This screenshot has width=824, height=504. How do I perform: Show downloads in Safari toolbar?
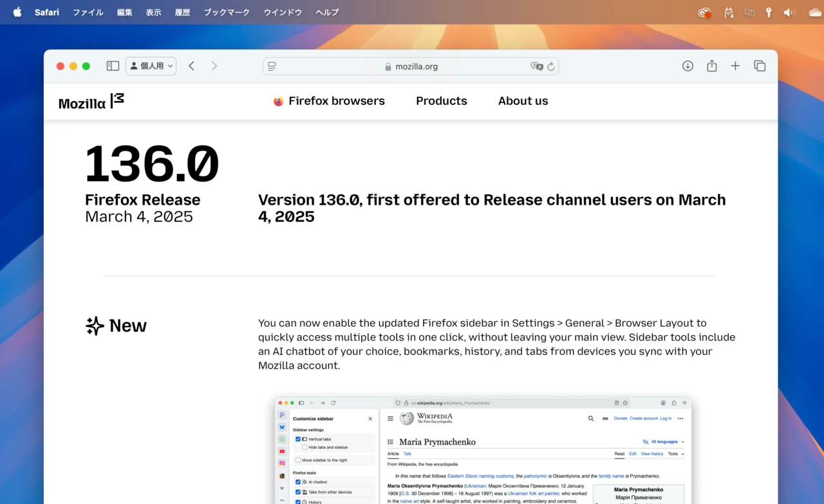[x=688, y=66]
